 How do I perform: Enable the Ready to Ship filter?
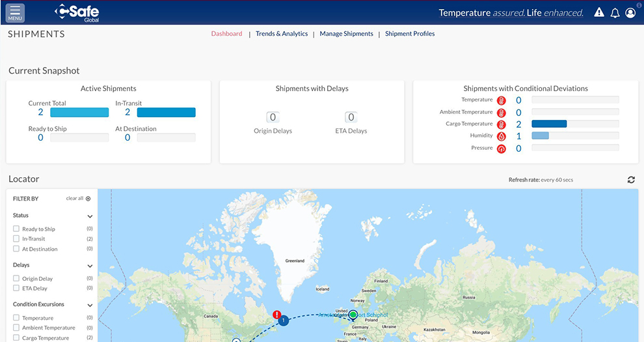point(16,229)
